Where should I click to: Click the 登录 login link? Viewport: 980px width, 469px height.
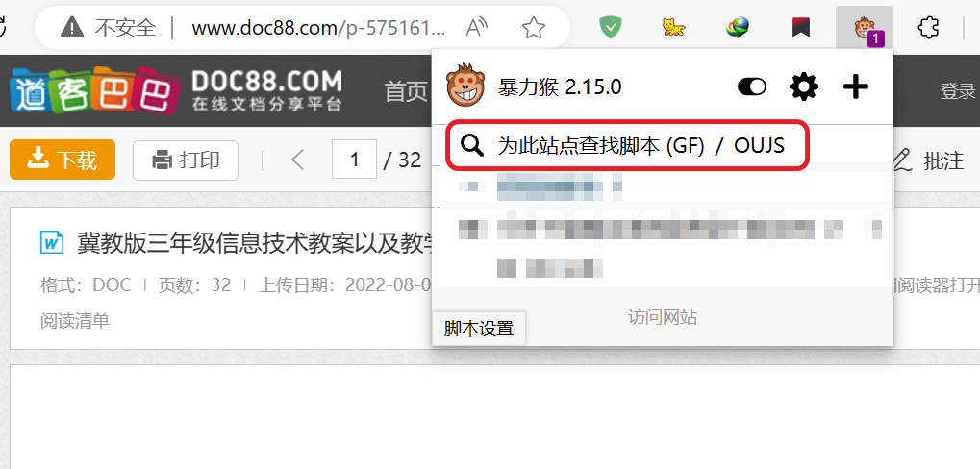coord(958,91)
